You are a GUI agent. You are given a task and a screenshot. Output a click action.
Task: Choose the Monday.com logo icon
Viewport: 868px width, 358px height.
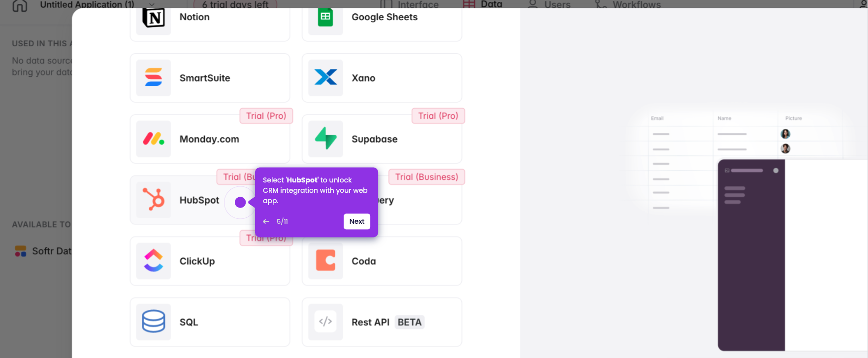(154, 139)
